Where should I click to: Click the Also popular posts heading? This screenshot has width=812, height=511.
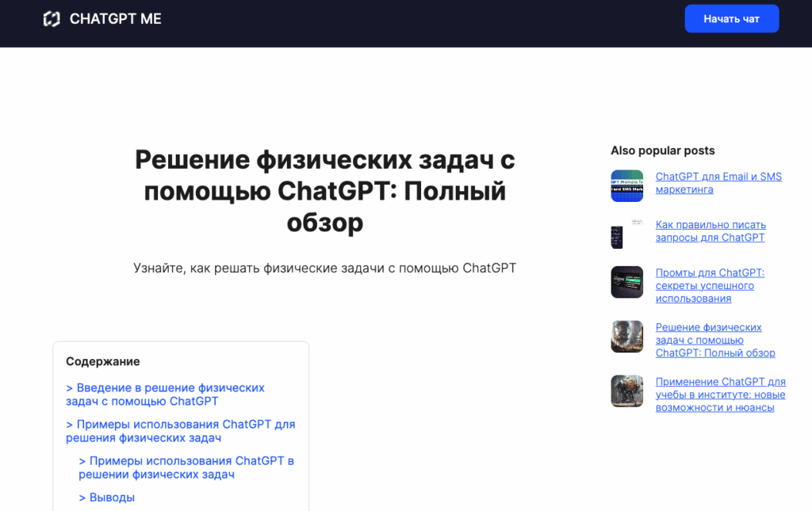662,151
